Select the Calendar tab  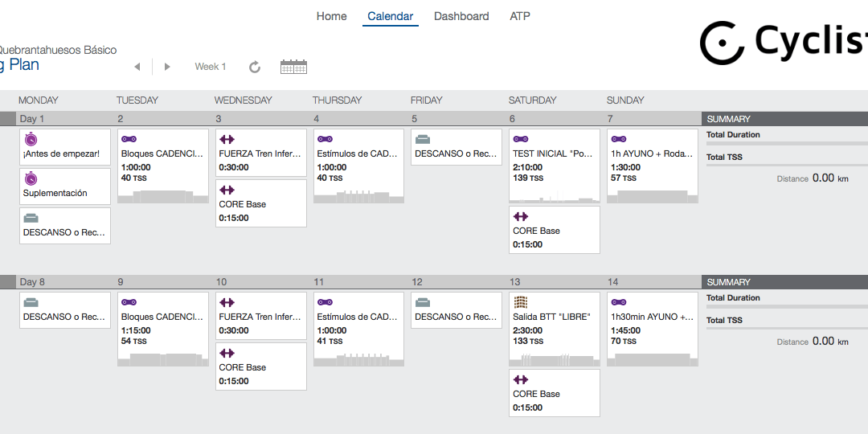point(391,16)
